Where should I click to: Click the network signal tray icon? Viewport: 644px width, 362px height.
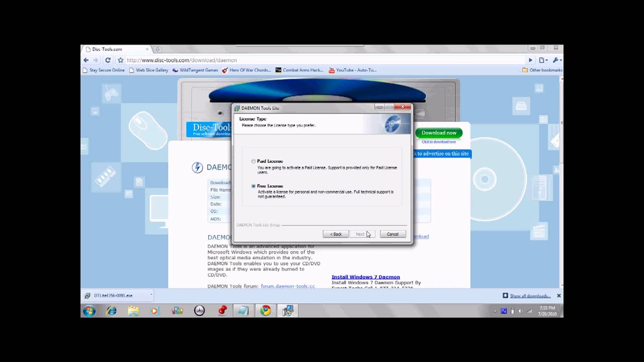(x=529, y=311)
